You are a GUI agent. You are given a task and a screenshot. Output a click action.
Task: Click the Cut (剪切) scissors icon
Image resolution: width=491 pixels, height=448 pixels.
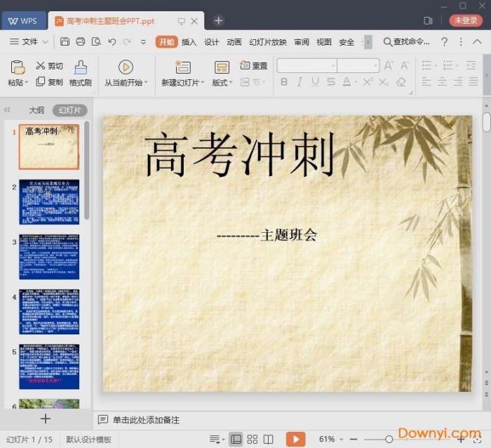pos(40,66)
